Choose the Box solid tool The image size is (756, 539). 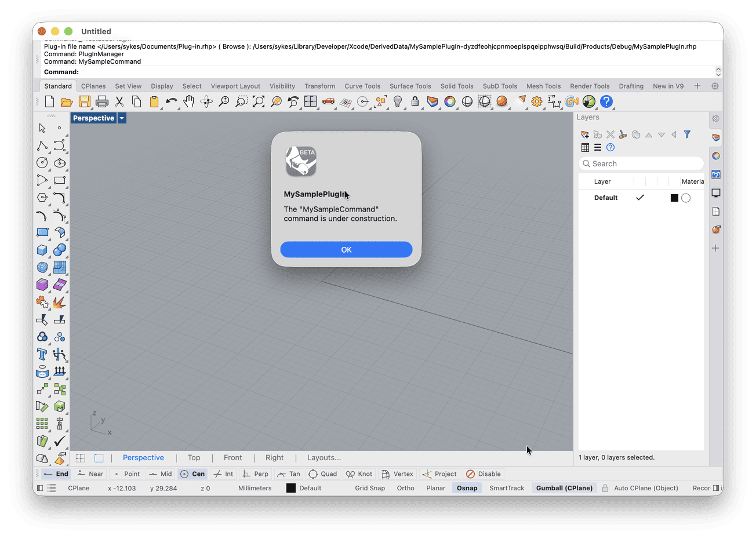[x=42, y=250]
